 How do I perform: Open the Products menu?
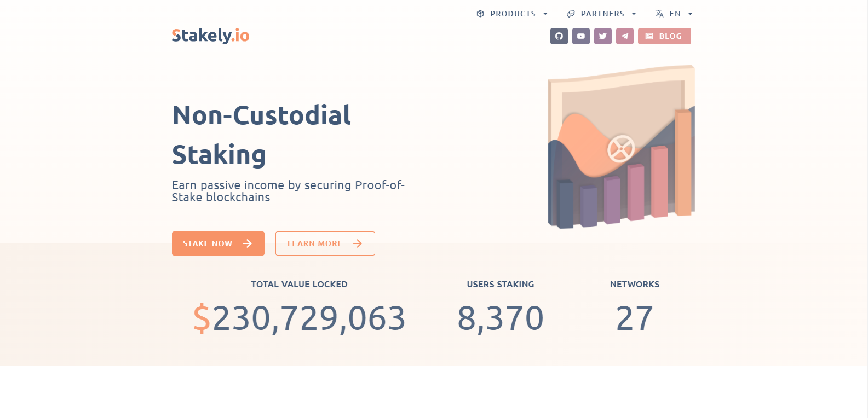(512, 14)
